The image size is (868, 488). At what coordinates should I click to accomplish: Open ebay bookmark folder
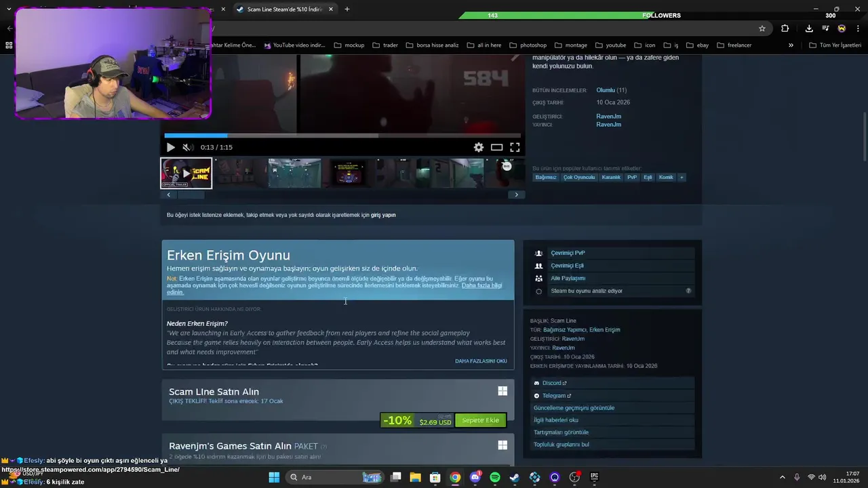[697, 45]
